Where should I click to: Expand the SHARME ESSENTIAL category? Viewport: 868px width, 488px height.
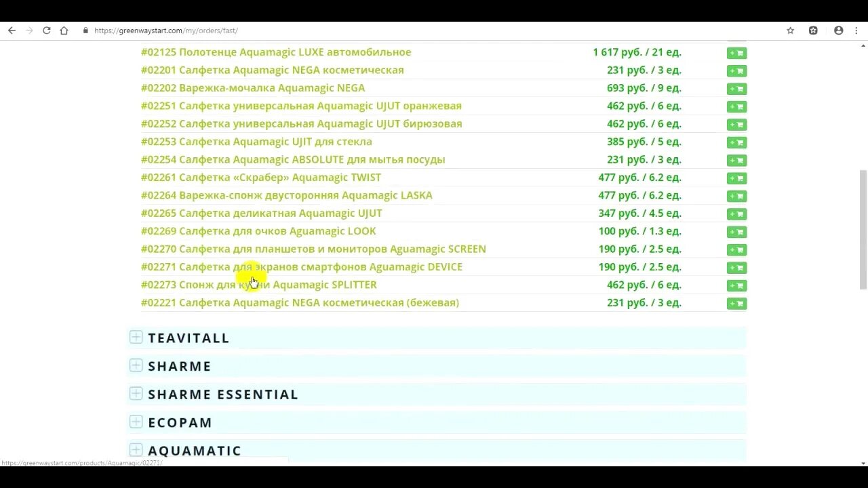pos(136,394)
